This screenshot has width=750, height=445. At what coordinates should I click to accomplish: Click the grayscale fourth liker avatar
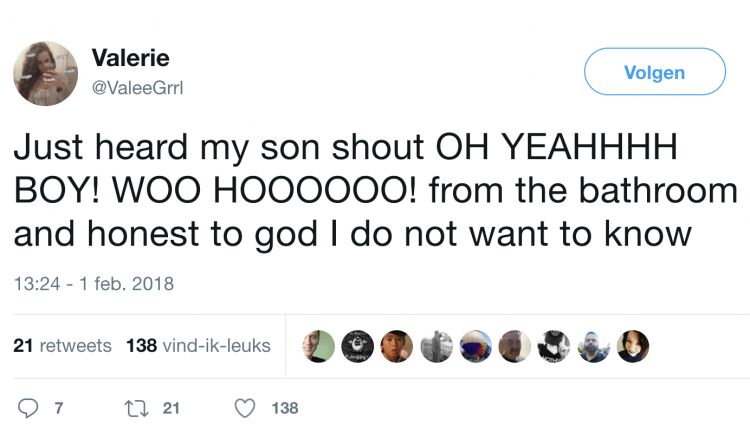point(436,346)
